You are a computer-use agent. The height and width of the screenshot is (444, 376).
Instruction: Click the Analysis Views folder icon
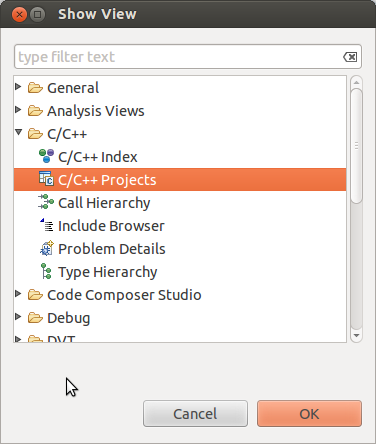[x=35, y=111]
